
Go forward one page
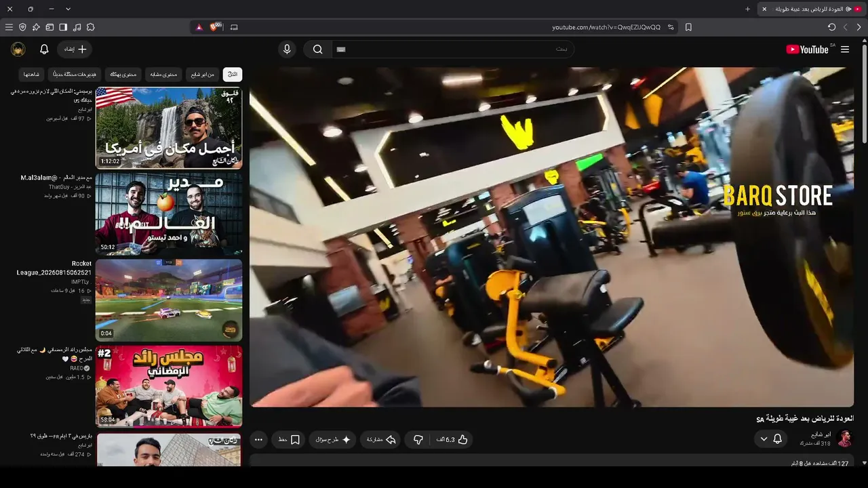pos(846,27)
